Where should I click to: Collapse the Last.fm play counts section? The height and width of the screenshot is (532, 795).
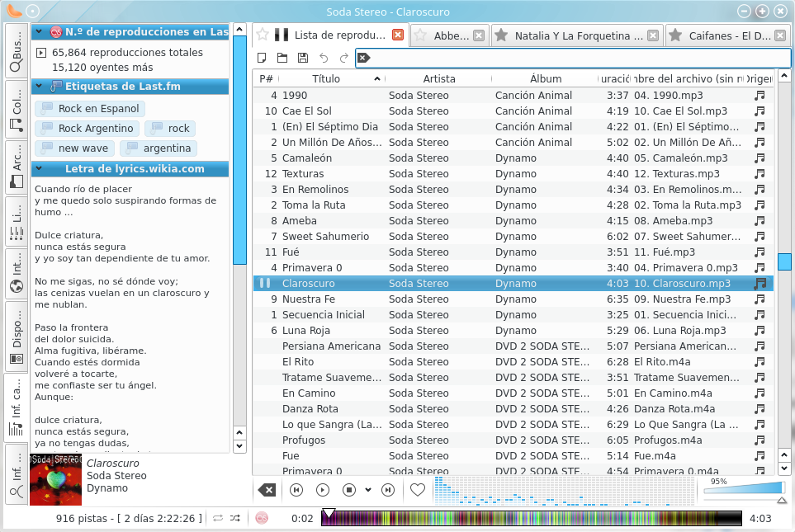click(x=39, y=31)
